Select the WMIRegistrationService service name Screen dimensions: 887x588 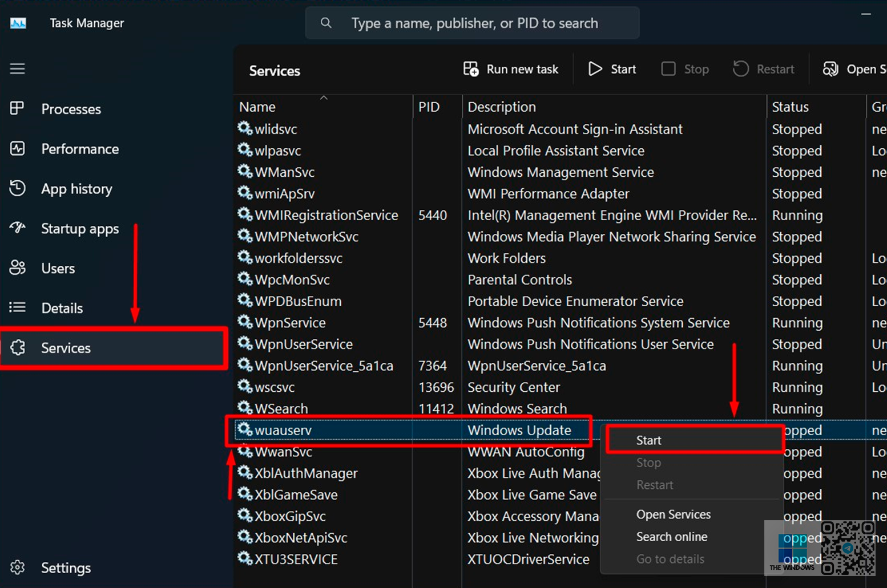coord(326,215)
